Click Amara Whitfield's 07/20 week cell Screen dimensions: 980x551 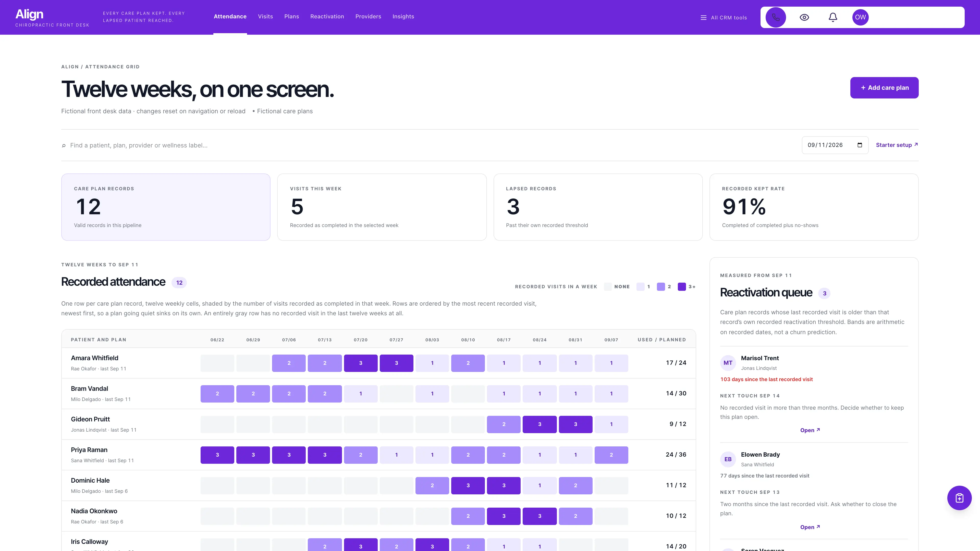point(361,363)
